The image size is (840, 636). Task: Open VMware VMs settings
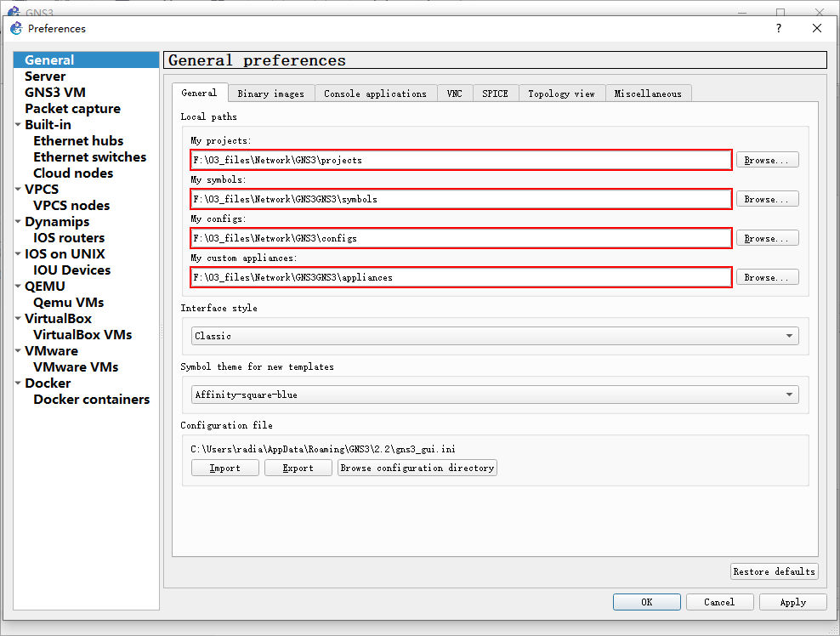coord(76,366)
